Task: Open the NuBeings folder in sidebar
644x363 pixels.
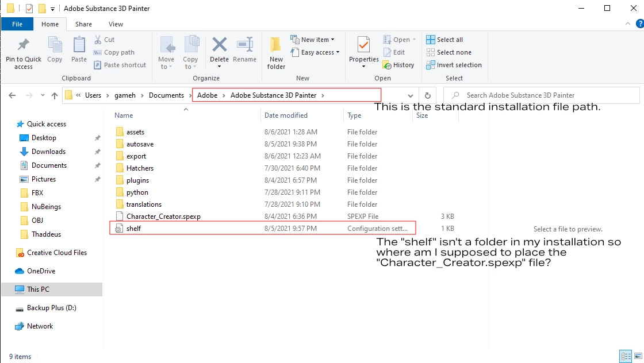Action: coord(46,207)
